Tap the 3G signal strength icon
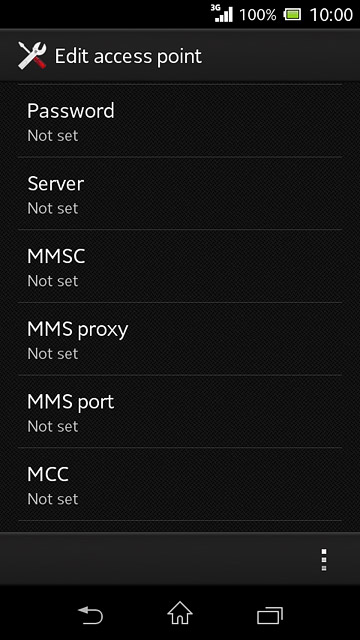Screen dimensions: 360x640 222,13
